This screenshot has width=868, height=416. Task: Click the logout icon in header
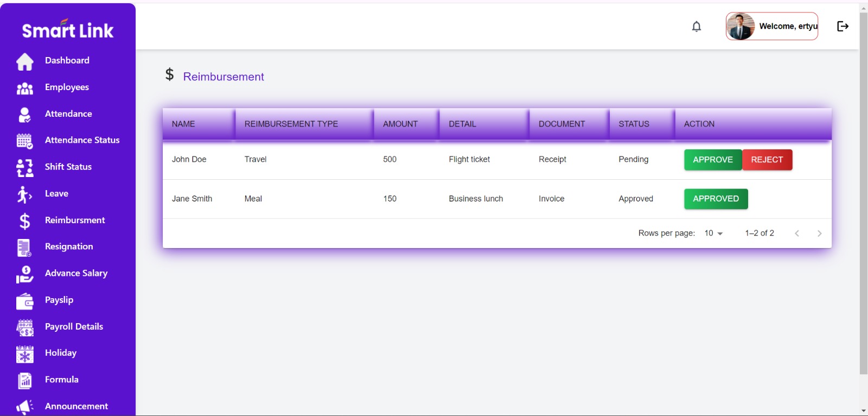(843, 26)
